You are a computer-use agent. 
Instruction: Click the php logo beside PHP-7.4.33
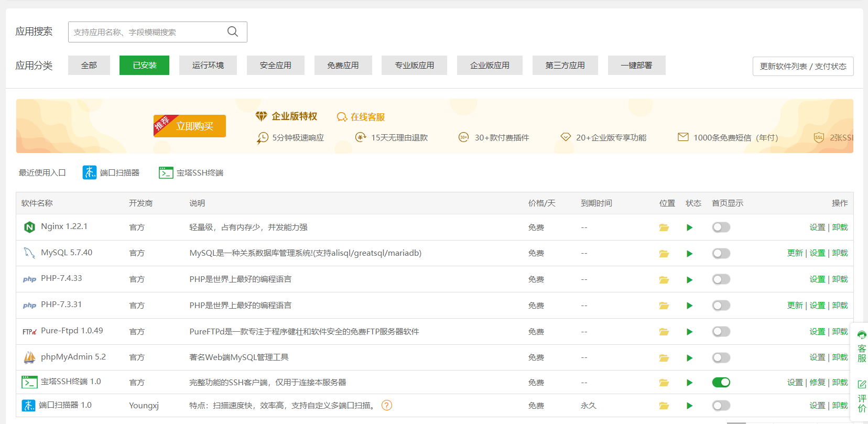pos(29,279)
